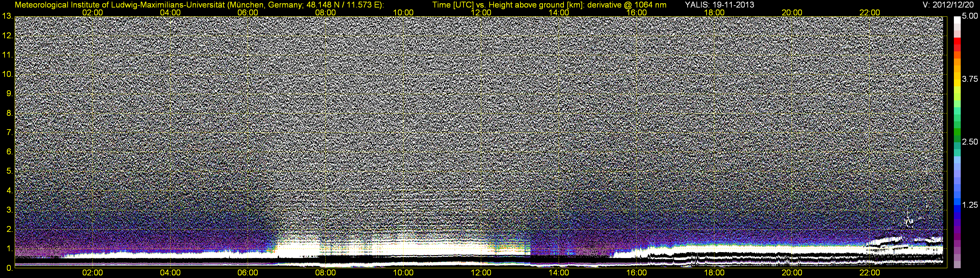Click the 'YALIS: 19-11-2013' date label
This screenshot has width=980, height=278.
(719, 5)
